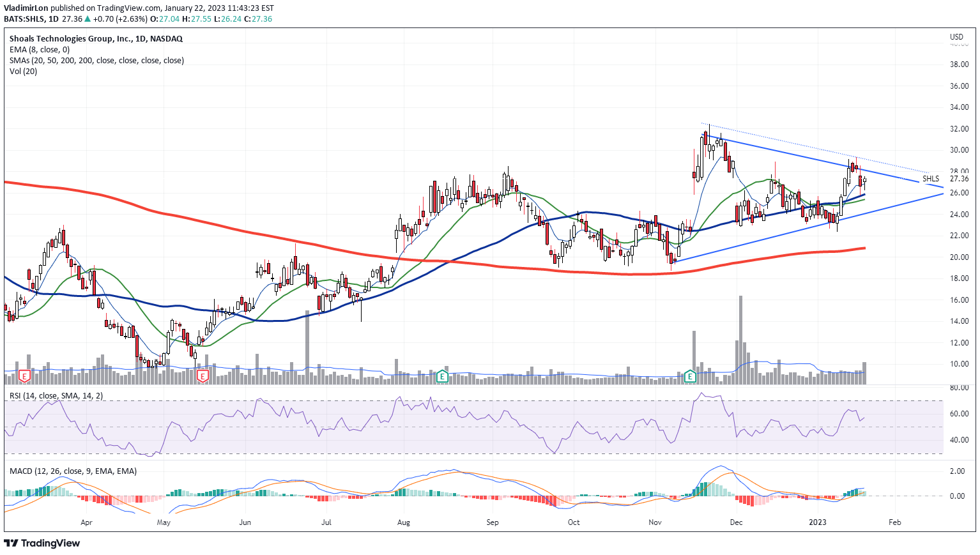Image resolution: width=980 pixels, height=555 pixels.
Task: Click the 22.00 price axis label
Action: coord(959,236)
